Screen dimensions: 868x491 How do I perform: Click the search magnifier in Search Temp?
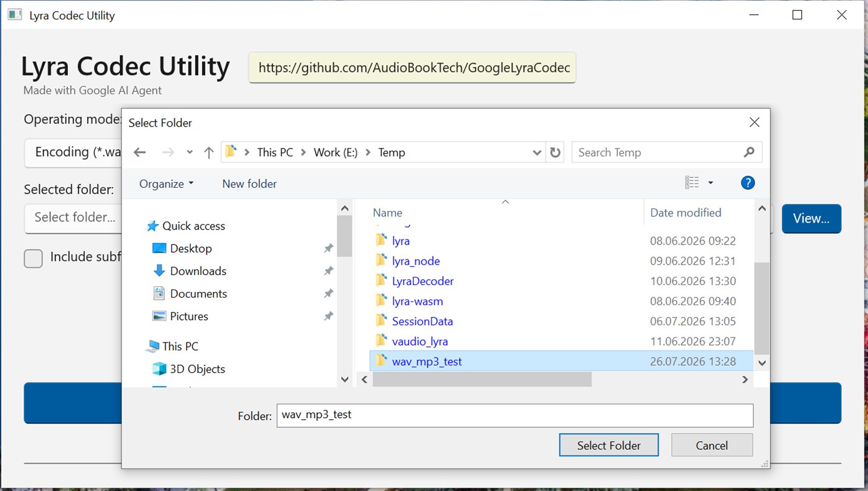749,152
